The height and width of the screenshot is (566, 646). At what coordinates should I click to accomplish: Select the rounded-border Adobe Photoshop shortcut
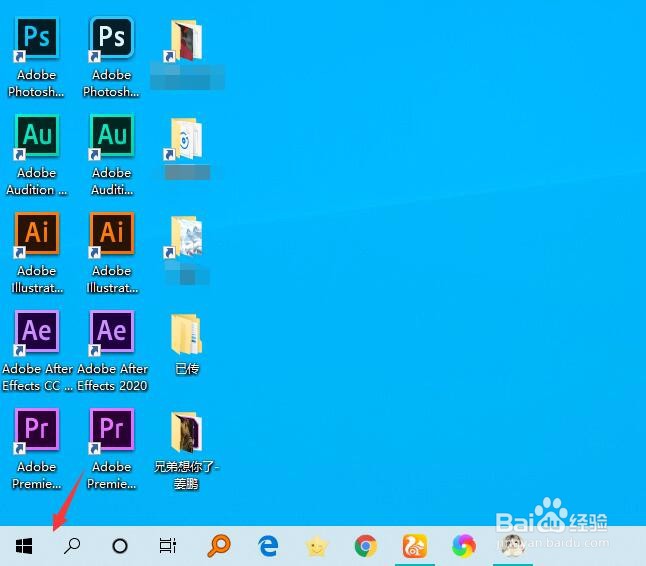point(111,57)
